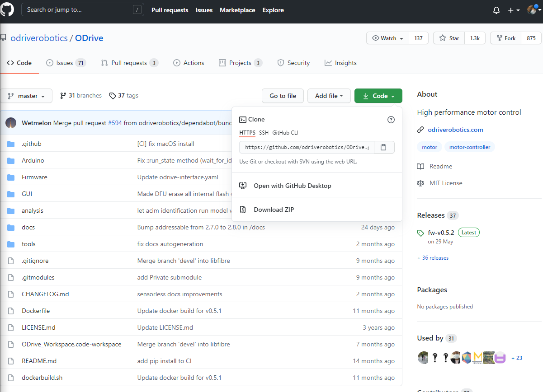
Task: Open ODrive_Workspace.code-workspace file
Action: click(x=71, y=344)
